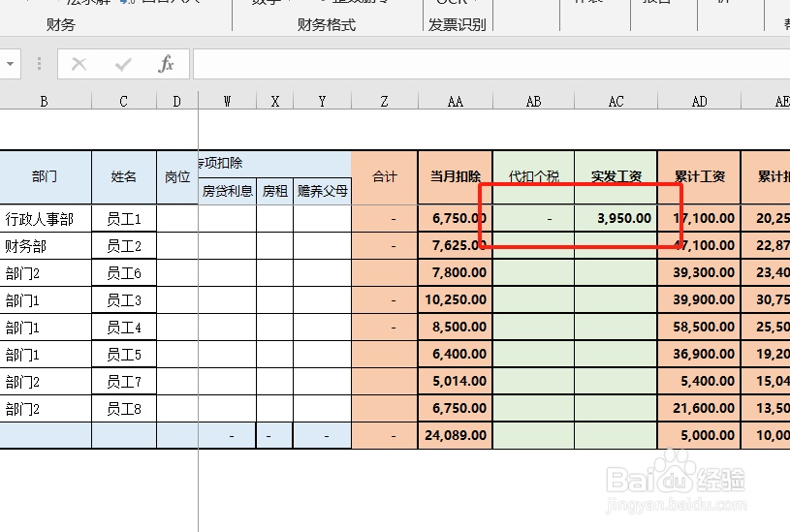Select the 10,250.00 deduction cell
This screenshot has width=790, height=532.
[x=455, y=299]
